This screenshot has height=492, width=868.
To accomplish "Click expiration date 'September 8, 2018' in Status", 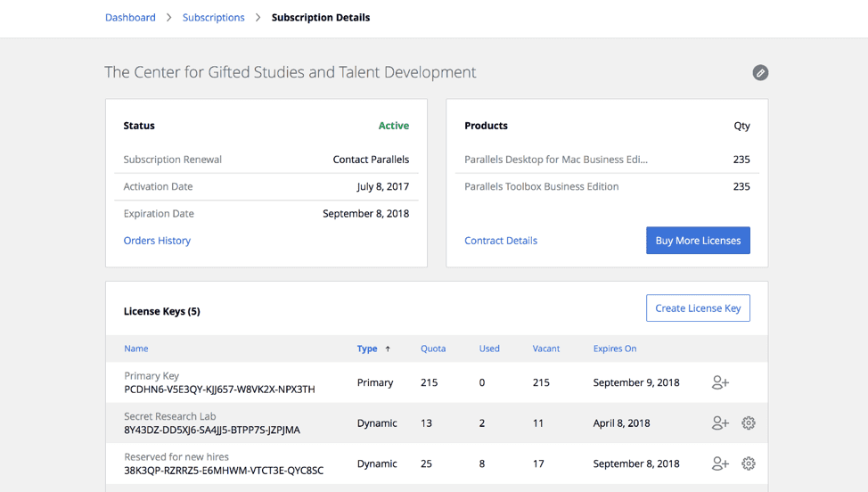I will tap(366, 214).
